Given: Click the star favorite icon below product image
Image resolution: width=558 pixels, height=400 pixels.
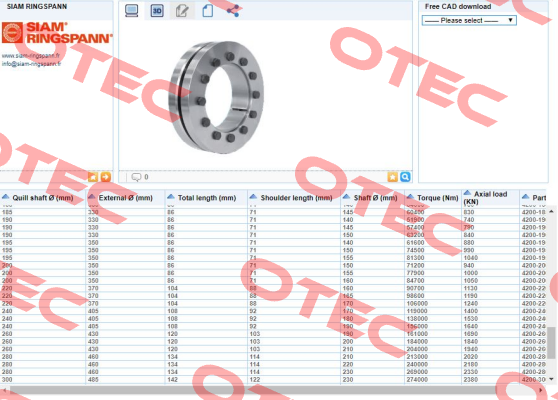Looking at the screenshot, I should tap(393, 177).
